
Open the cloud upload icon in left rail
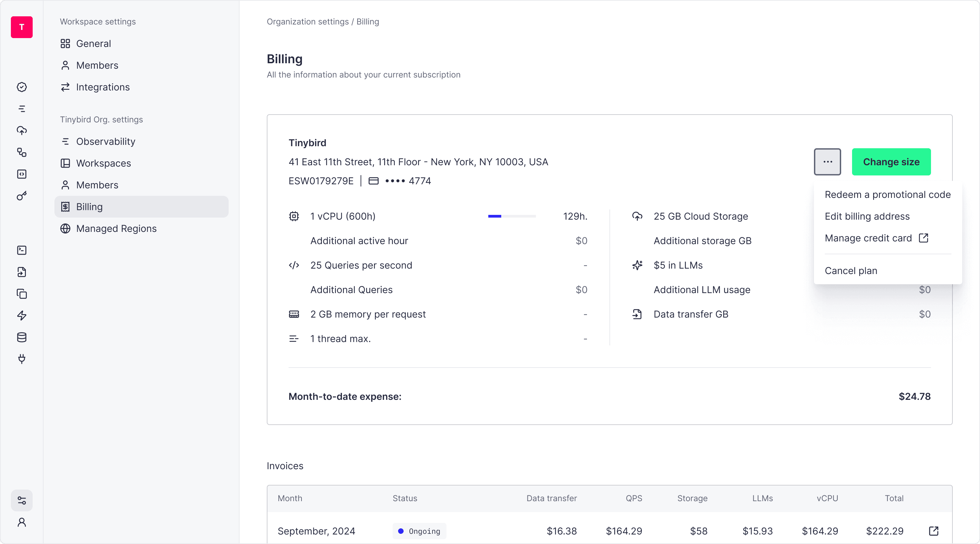point(22,131)
